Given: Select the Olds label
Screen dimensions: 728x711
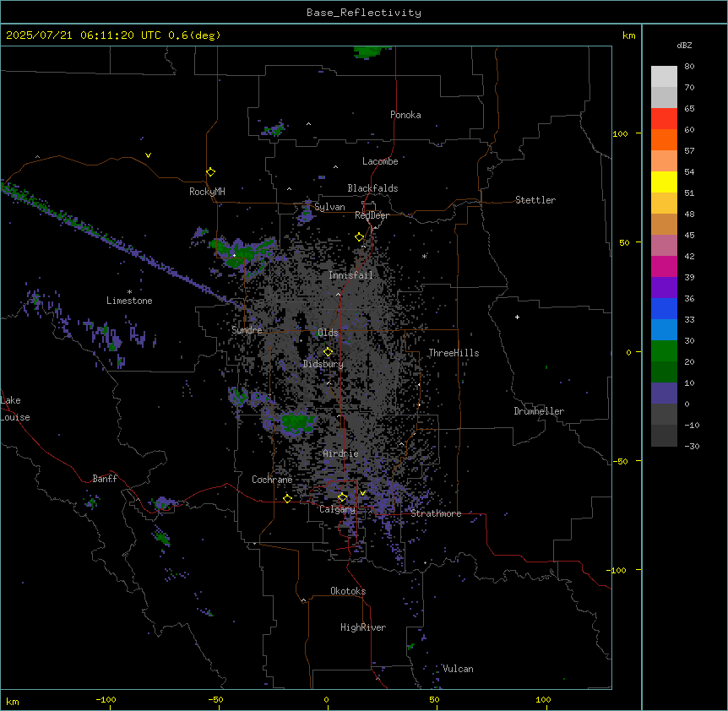Looking at the screenshot, I should pos(328,333).
